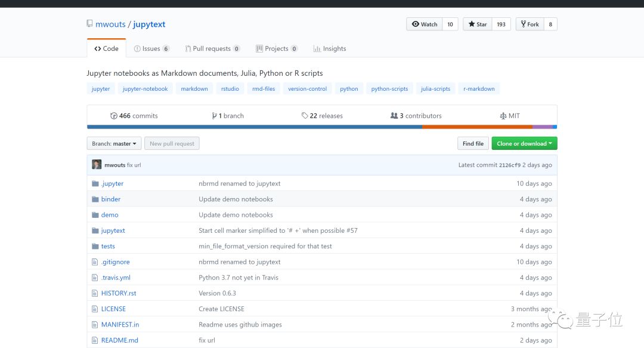This screenshot has width=644, height=348.
Task: Watch the repository
Action: pos(425,24)
